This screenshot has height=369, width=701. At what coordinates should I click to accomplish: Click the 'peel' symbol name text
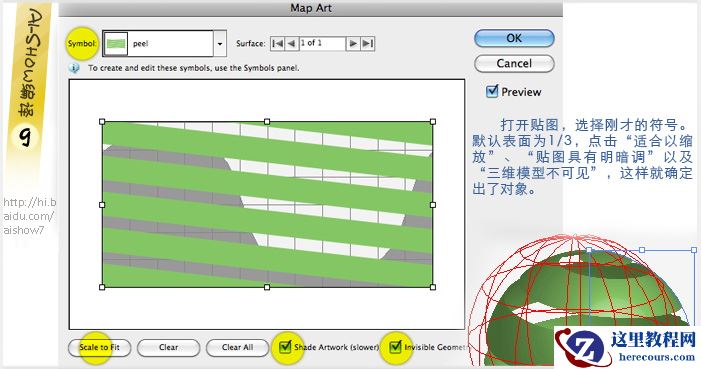tap(140, 44)
